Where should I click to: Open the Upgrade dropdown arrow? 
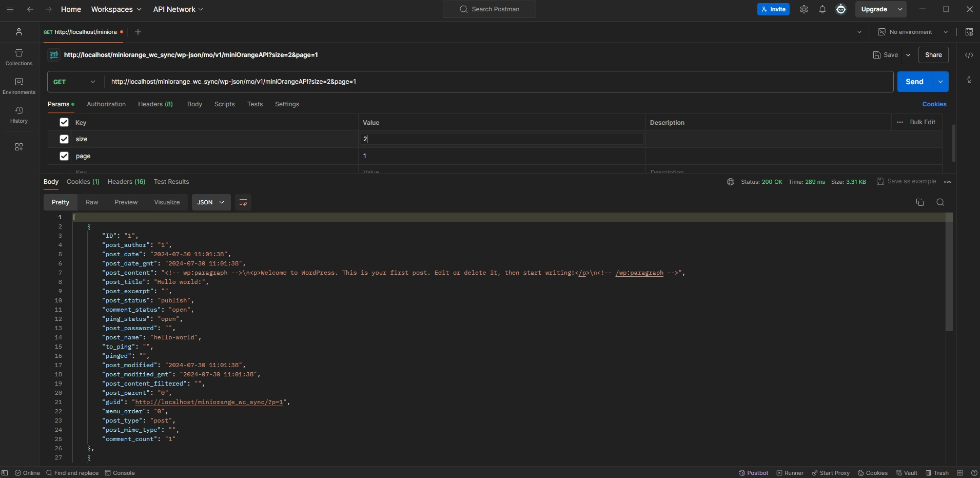point(900,9)
